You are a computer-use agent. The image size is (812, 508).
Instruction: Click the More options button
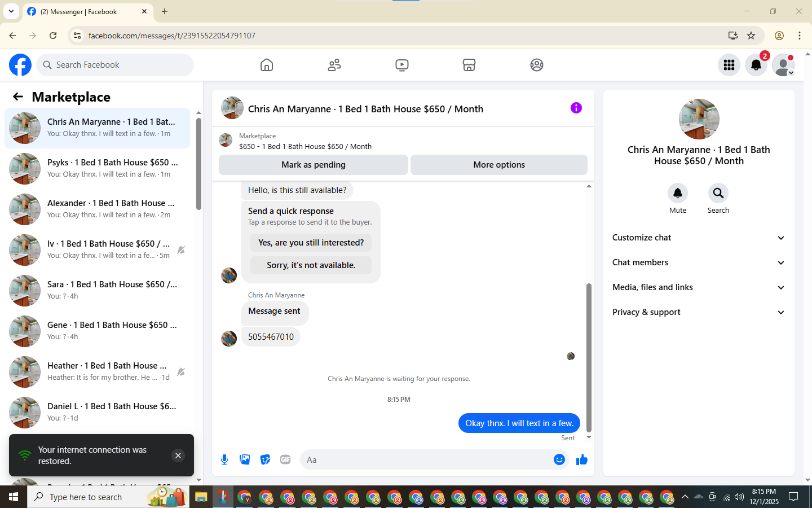[499, 165]
